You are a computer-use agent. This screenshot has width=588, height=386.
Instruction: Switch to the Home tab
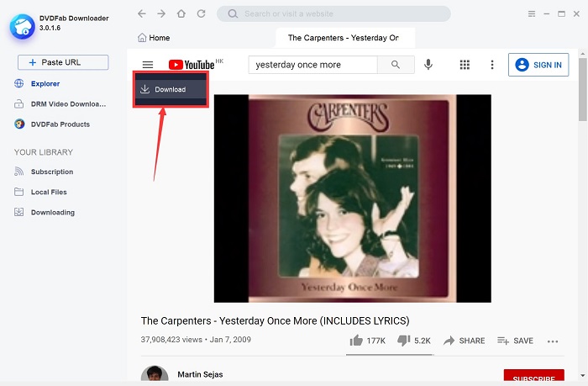tap(154, 38)
